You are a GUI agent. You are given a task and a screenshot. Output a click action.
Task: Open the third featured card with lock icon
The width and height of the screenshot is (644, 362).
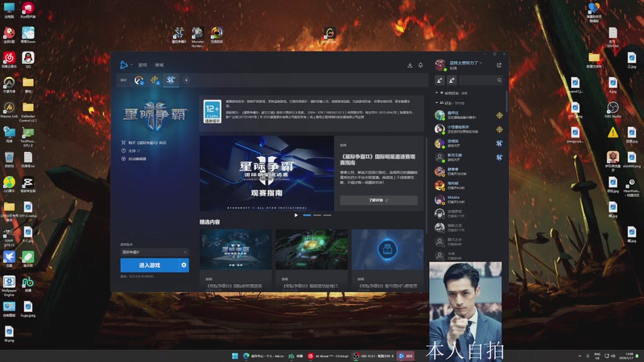[387, 258]
